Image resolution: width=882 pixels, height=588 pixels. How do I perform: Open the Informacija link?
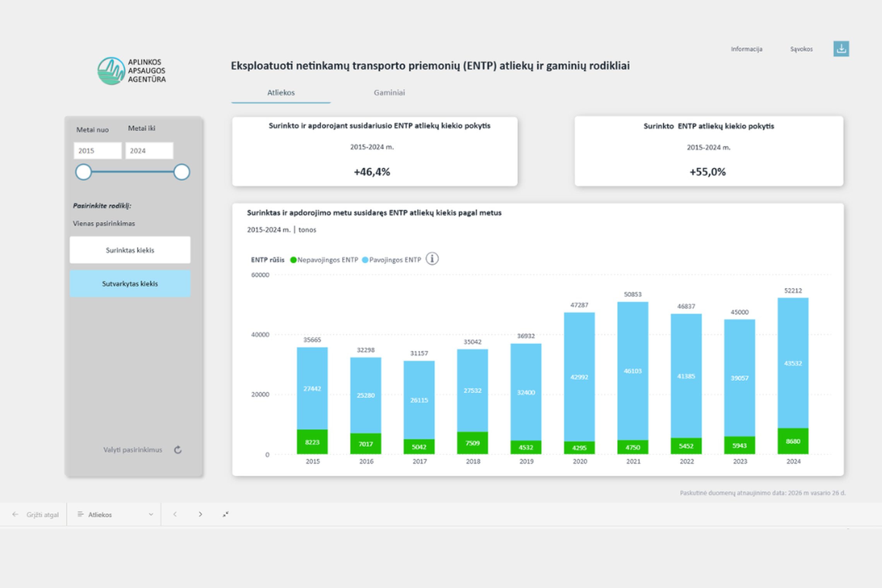747,49
